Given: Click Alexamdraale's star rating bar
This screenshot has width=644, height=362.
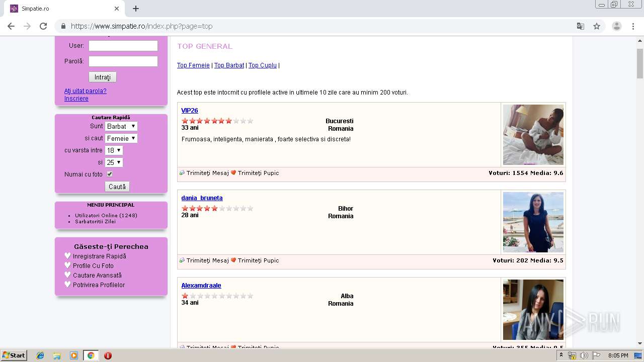Looking at the screenshot, I should 217,296.
